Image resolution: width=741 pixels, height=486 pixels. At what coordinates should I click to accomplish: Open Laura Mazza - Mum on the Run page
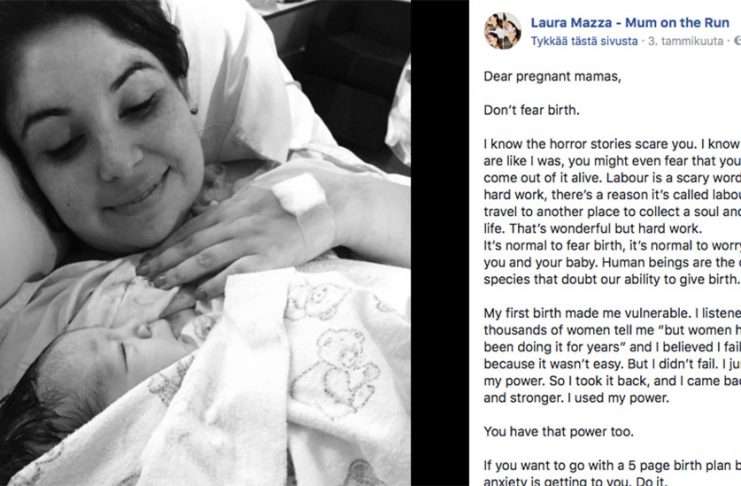[x=630, y=22]
